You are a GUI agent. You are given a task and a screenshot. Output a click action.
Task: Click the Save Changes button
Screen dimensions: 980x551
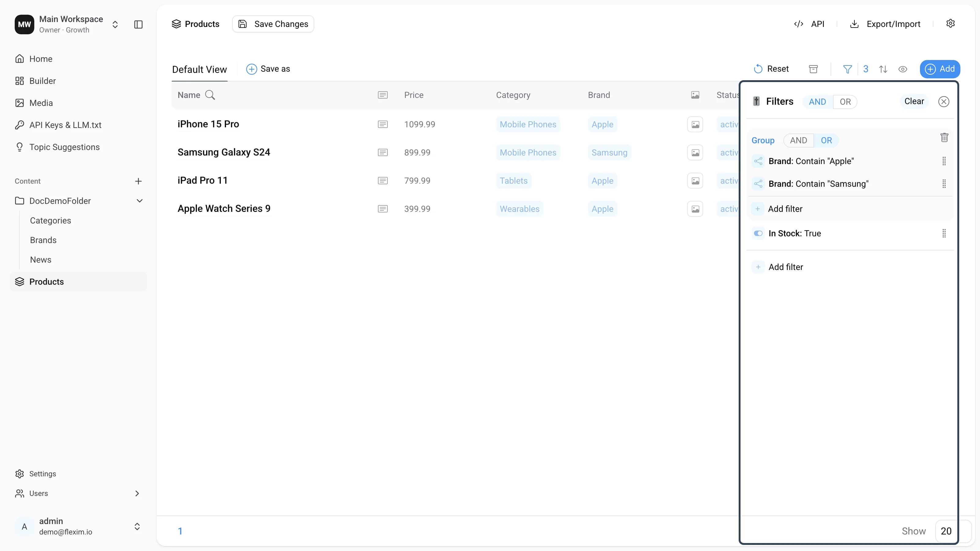[x=273, y=24]
